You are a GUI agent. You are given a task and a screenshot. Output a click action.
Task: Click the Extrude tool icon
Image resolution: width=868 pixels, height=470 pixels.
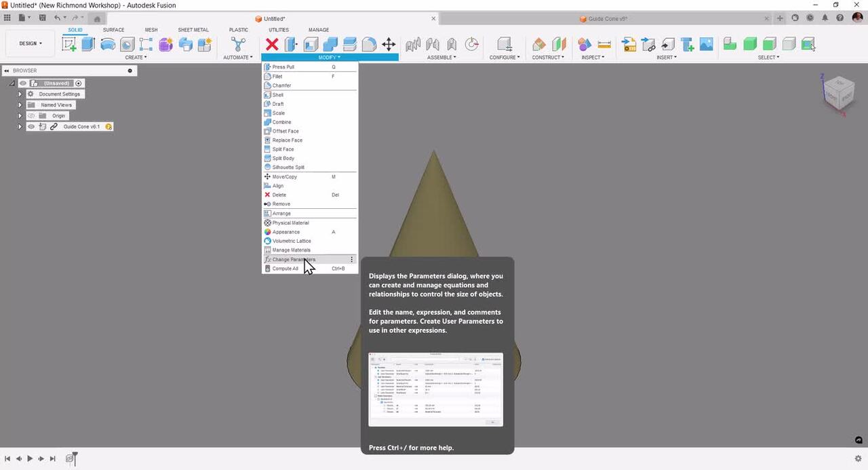(x=88, y=45)
